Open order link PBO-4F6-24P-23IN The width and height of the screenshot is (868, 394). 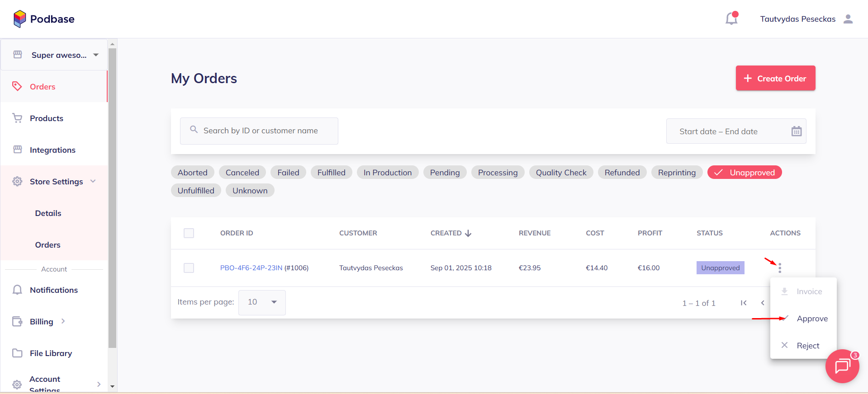tap(251, 268)
